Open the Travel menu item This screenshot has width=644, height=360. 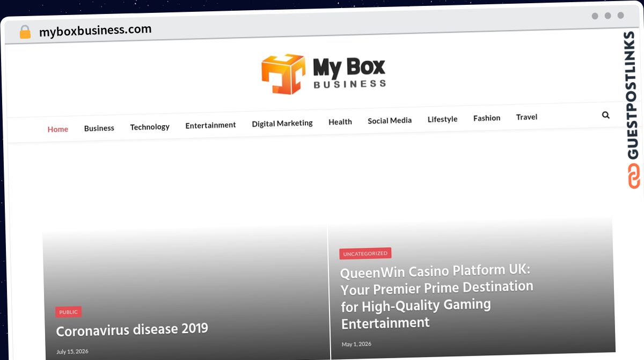(x=526, y=117)
